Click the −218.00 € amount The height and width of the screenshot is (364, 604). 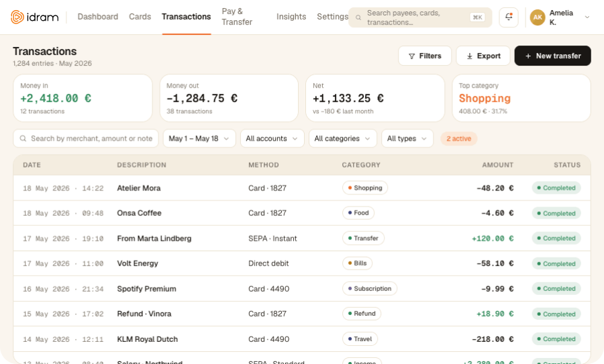click(493, 339)
